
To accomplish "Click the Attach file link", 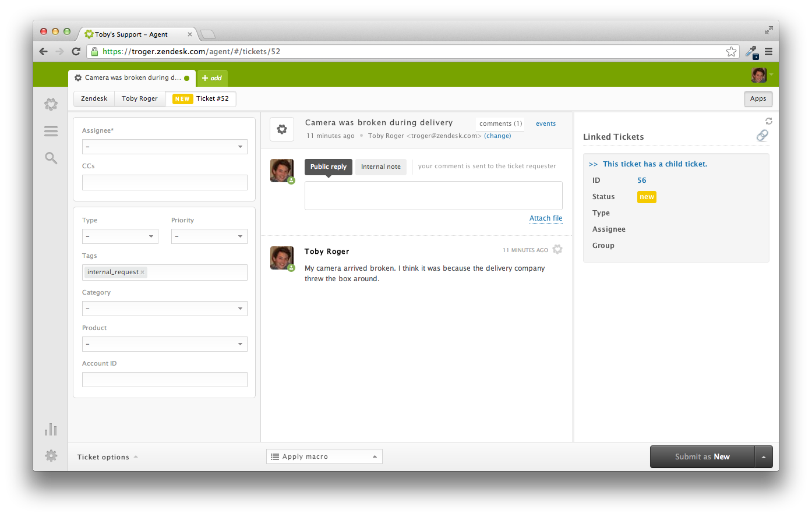I will pos(545,218).
